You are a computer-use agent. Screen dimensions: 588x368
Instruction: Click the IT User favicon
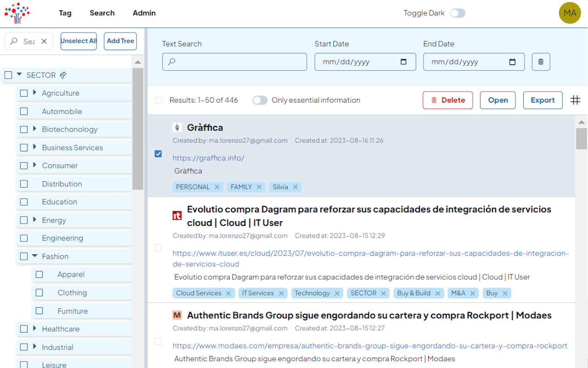pyautogui.click(x=177, y=215)
